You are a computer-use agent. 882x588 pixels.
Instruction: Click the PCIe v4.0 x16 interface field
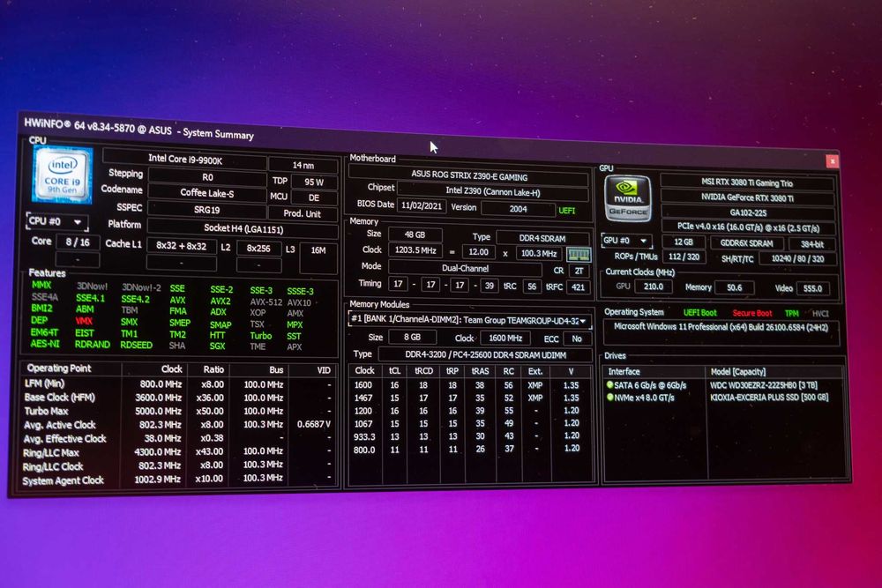pyautogui.click(x=748, y=227)
